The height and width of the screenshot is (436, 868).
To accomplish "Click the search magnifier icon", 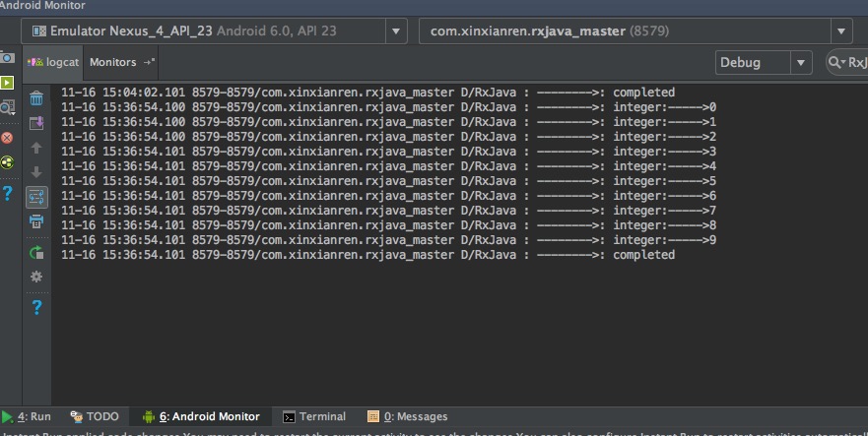I will [x=835, y=63].
